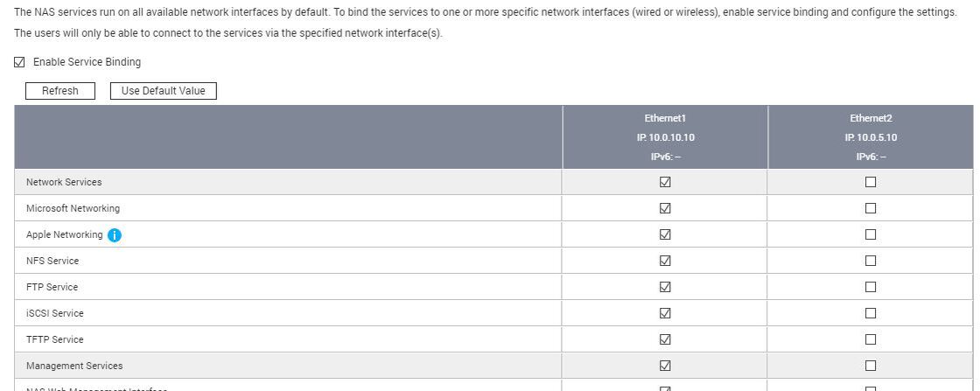The width and height of the screenshot is (980, 391).
Task: Disable Apple Networking on Ethernet1
Action: click(x=665, y=234)
